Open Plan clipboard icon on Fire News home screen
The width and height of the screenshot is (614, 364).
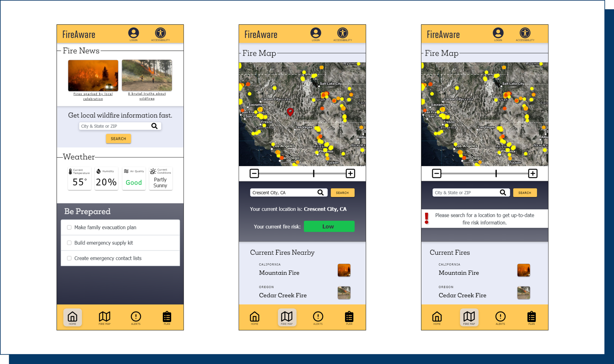(x=167, y=317)
